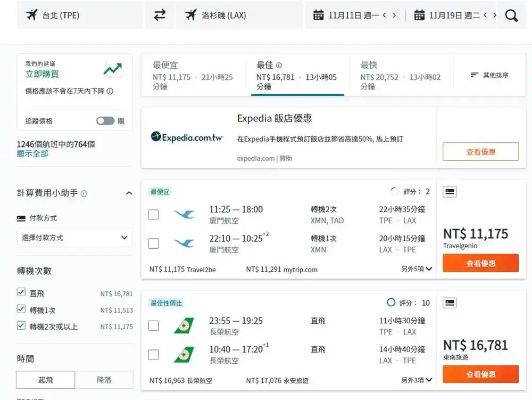Go to next departure date arrow

(x=394, y=15)
